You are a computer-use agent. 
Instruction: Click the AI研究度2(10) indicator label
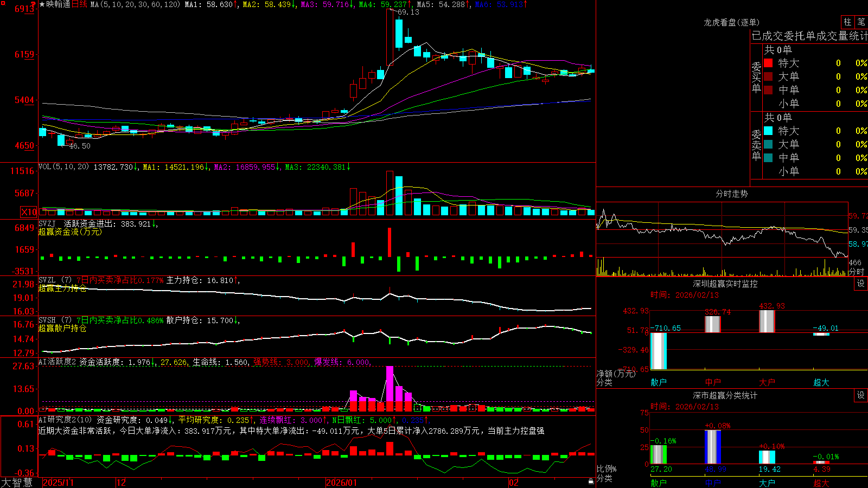(x=65, y=420)
